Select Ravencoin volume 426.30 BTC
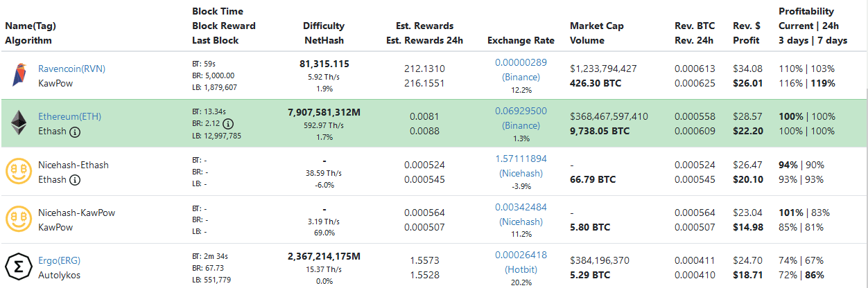 click(596, 83)
